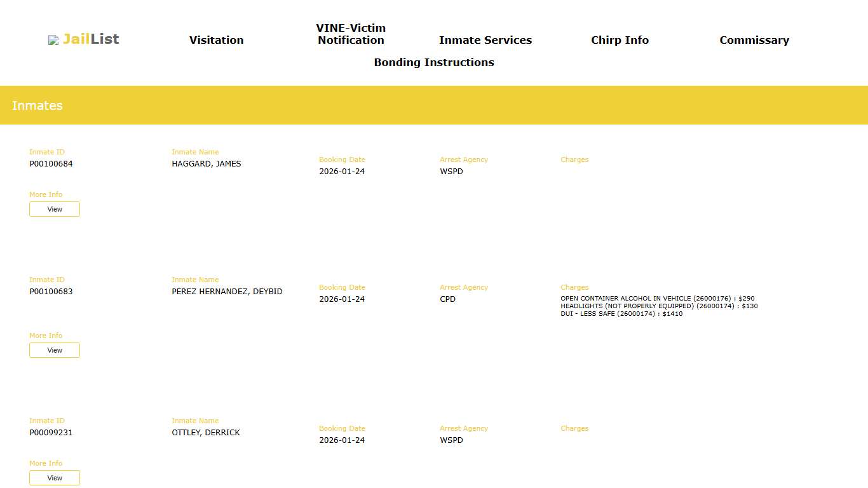
Task: Open Bonding Instructions from the navigation
Action: (433, 62)
